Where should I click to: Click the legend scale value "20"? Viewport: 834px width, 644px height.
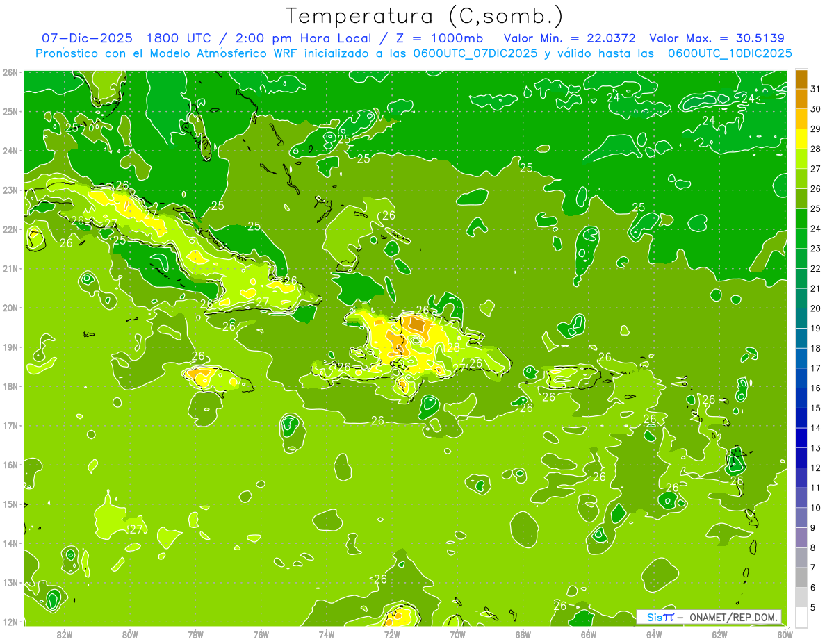816,308
